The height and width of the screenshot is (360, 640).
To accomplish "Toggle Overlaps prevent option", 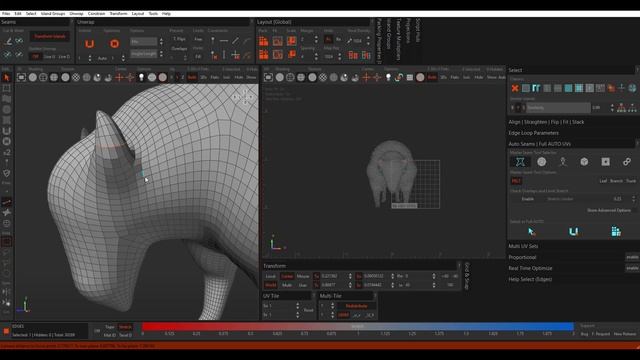I will coord(179,49).
